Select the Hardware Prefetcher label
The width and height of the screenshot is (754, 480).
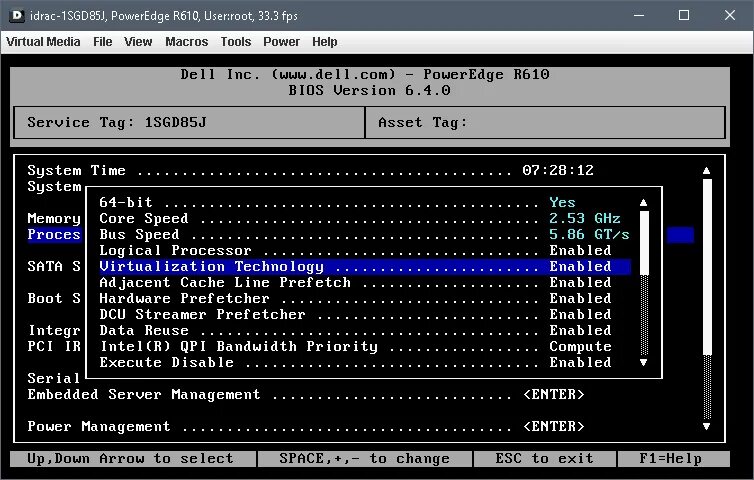click(184, 298)
